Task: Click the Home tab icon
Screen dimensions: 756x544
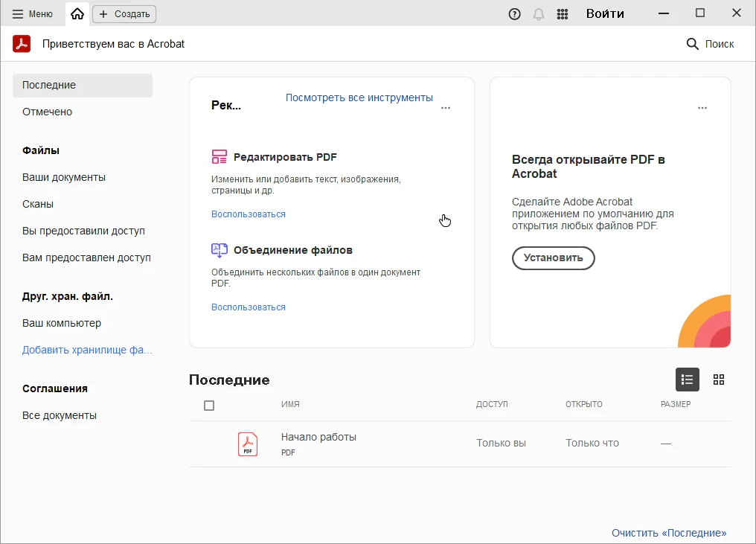Action: tap(77, 13)
